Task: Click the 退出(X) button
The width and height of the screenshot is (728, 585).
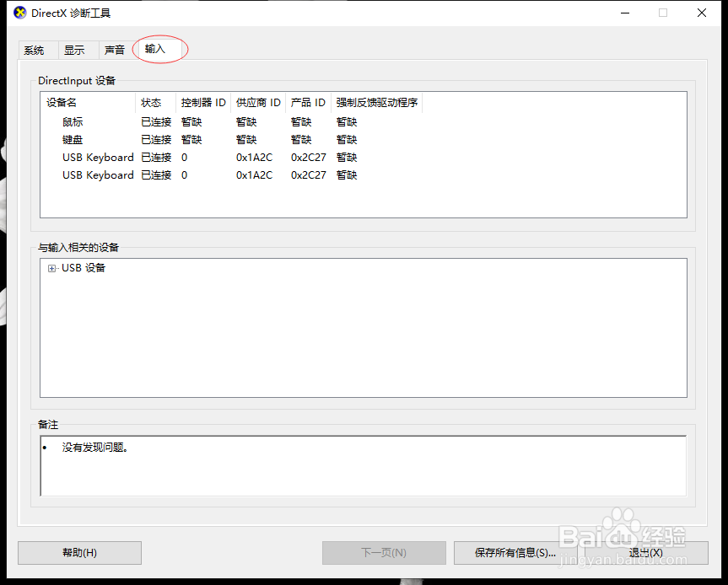Action: 646,552
